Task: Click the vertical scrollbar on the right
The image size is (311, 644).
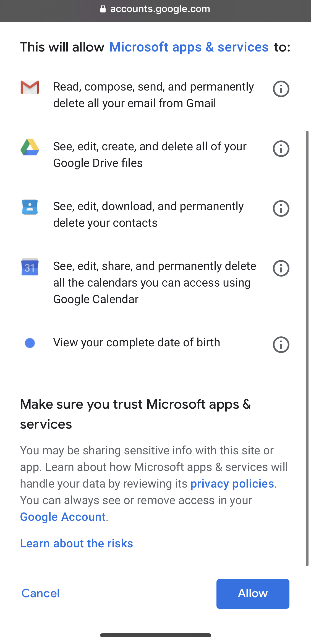Action: (x=307, y=348)
